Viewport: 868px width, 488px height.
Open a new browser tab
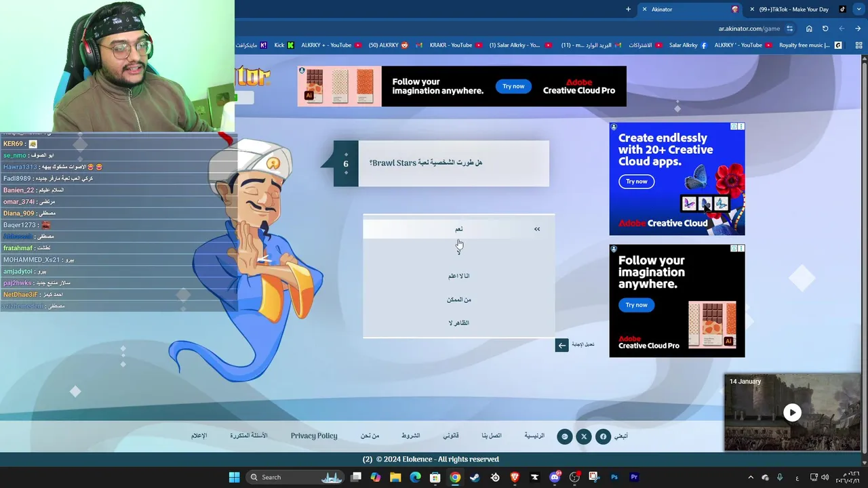pos(628,9)
